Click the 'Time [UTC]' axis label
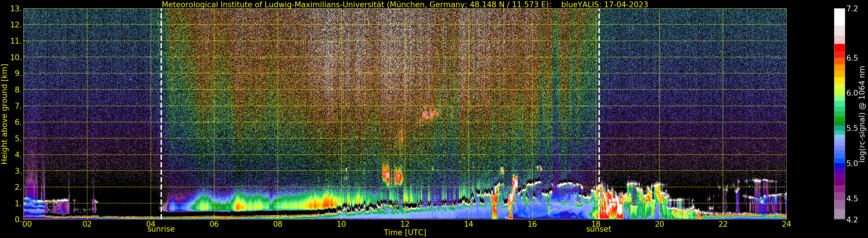 405,233
